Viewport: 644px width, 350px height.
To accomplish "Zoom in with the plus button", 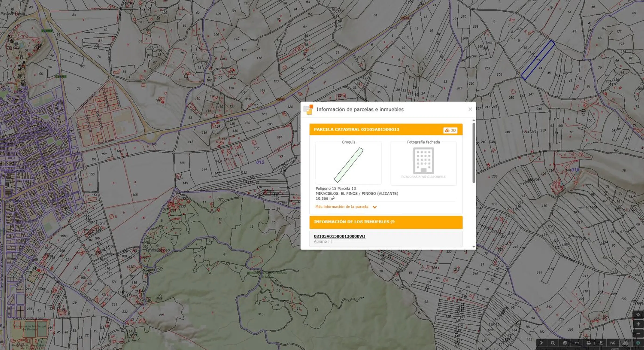I will tap(638, 324).
